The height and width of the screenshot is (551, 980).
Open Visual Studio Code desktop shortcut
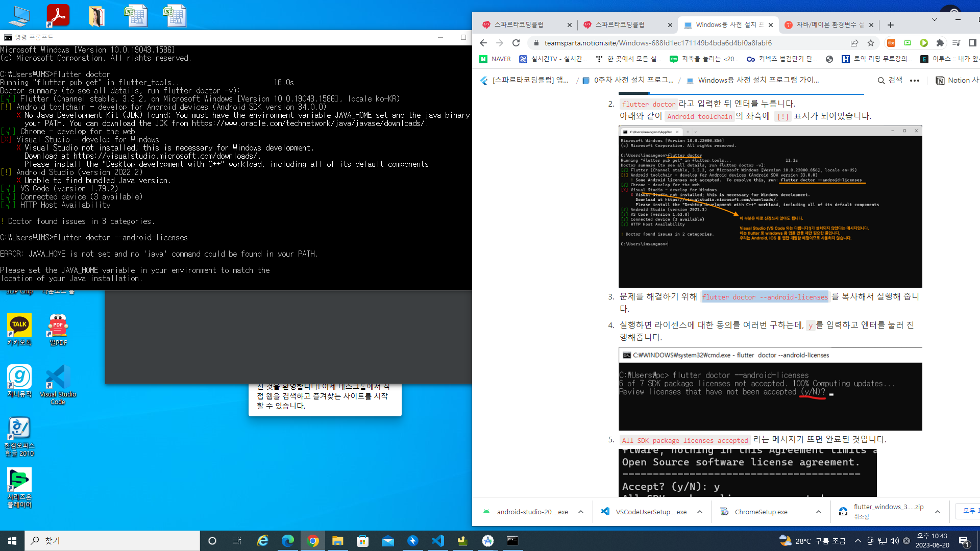[x=58, y=385]
